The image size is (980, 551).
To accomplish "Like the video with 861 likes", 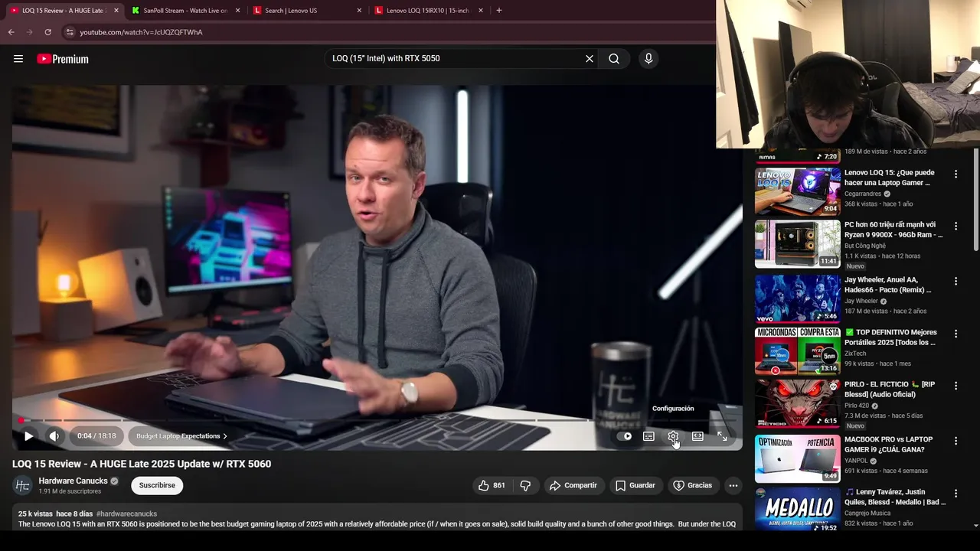I will 492,485.
